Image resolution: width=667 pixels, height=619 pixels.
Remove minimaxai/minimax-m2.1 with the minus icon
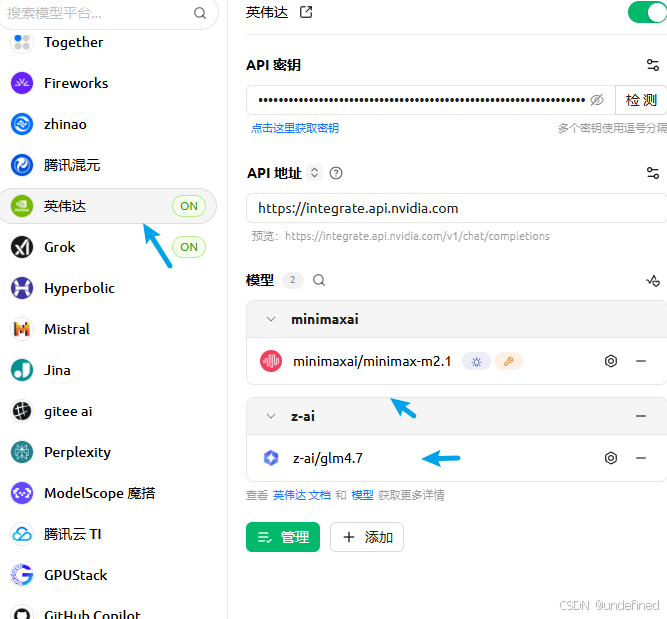[x=641, y=361]
